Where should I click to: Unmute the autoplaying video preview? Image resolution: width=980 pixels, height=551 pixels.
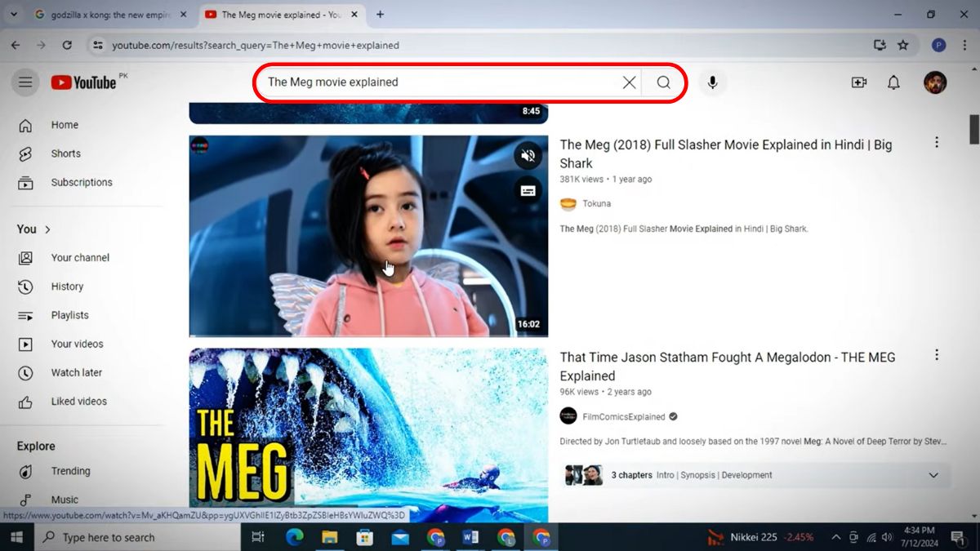coord(528,155)
